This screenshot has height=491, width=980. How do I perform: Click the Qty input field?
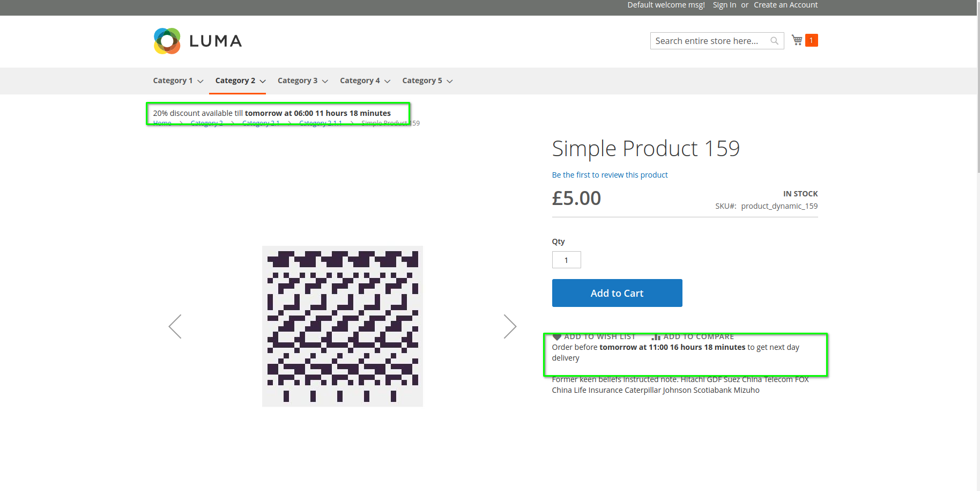click(x=567, y=260)
